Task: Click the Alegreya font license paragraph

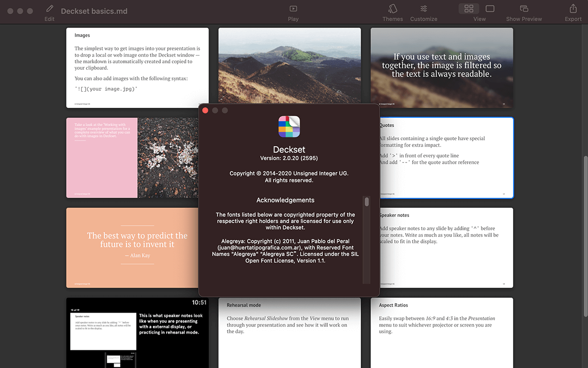Action: click(286, 251)
